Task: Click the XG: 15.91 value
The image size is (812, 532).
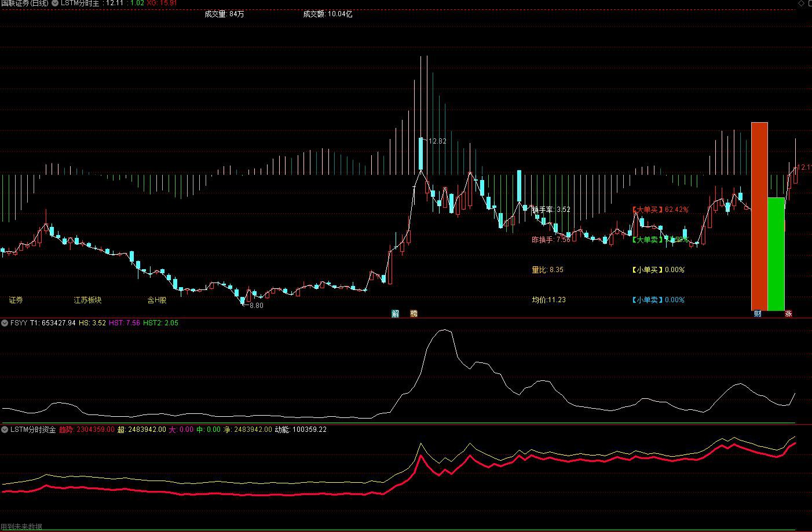Action: (x=162, y=3)
